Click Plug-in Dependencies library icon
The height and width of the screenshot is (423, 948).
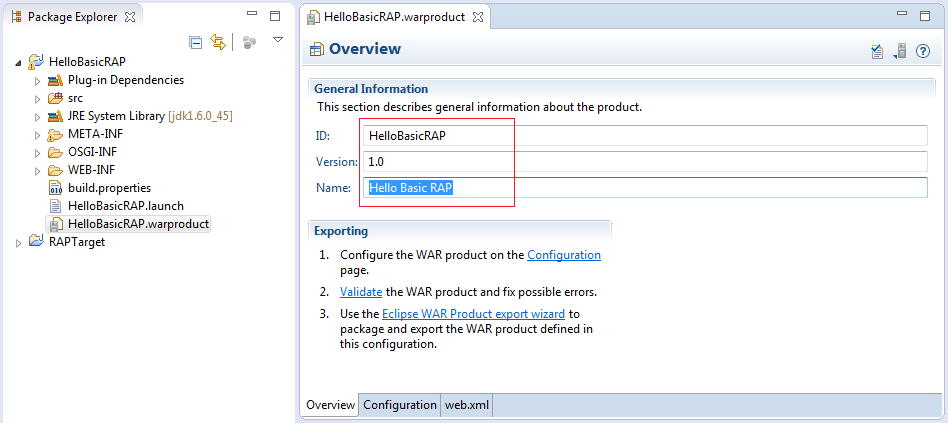tap(56, 80)
